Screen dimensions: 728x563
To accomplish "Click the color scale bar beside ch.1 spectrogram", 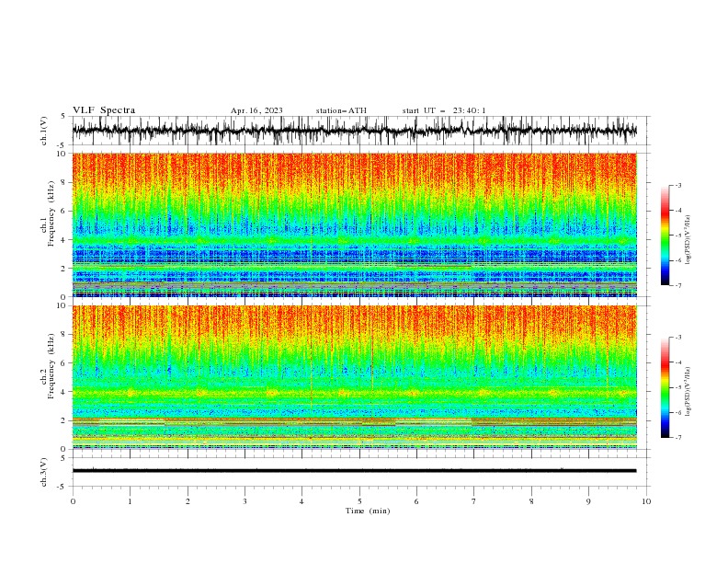I will (x=665, y=236).
